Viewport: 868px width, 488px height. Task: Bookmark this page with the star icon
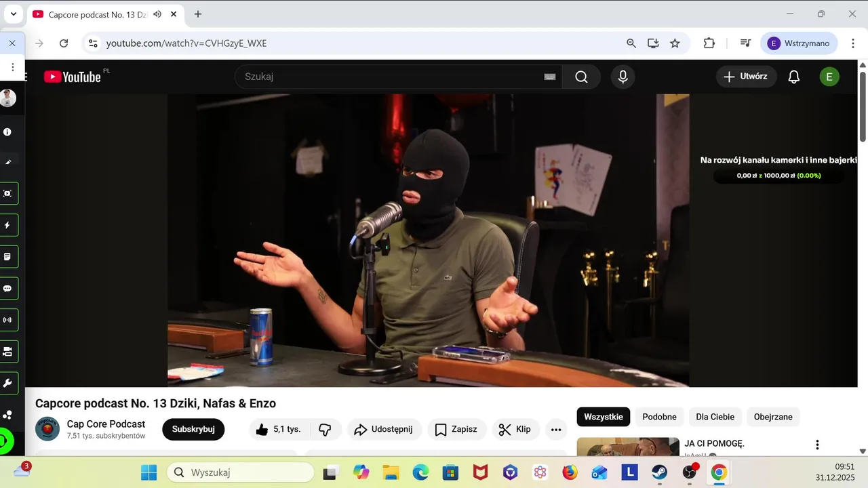(675, 43)
